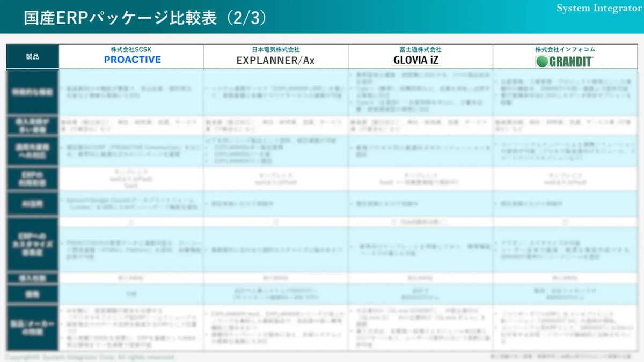This screenshot has height=362, width=644.
Task: Click the GRANDIT green globe logo icon
Action: pos(542,61)
